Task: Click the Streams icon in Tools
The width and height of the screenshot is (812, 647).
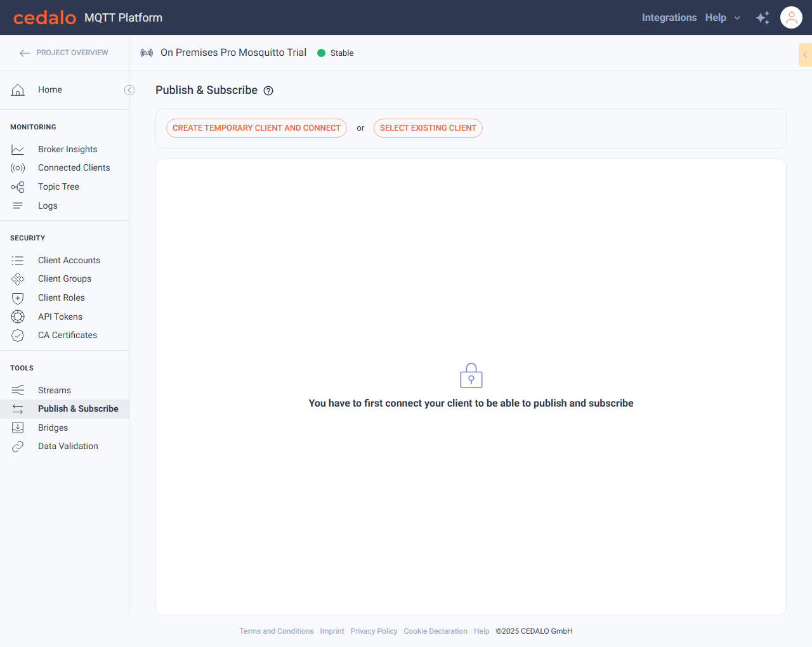Action: pyautogui.click(x=18, y=390)
